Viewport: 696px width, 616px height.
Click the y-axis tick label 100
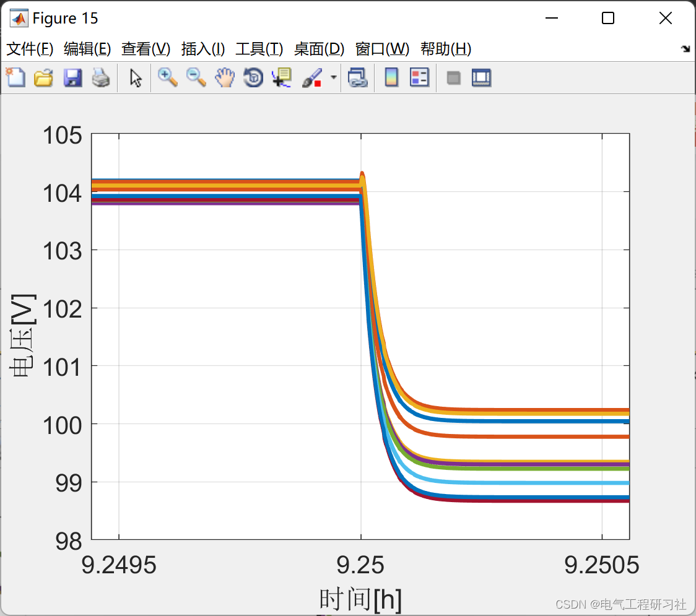(x=62, y=425)
